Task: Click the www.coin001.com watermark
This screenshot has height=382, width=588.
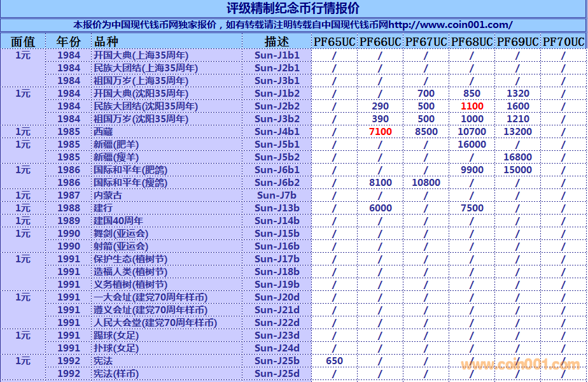Action: pos(520,365)
